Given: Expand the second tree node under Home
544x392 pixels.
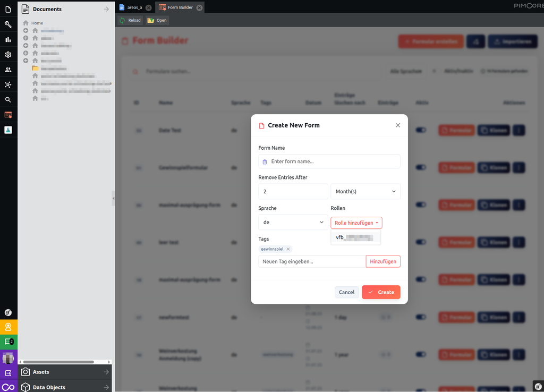Looking at the screenshot, I should click(x=25, y=38).
